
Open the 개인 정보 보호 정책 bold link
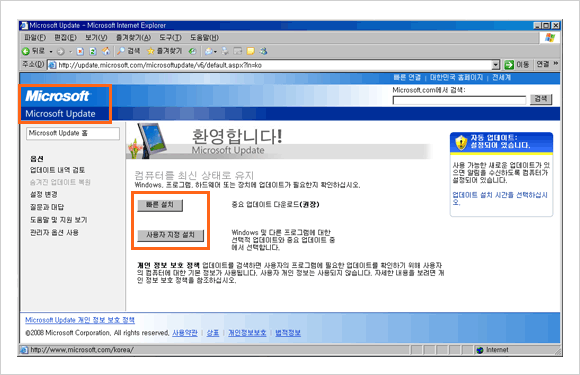(168, 265)
